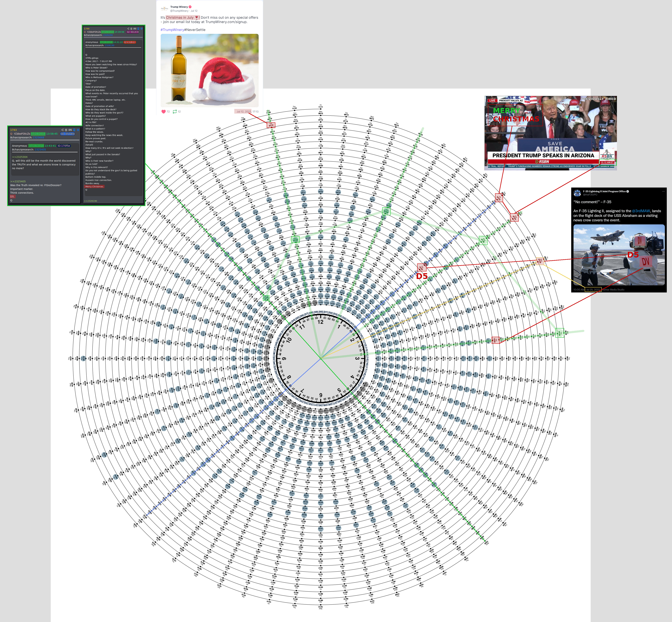This screenshot has width=672, height=622.
Task: Open the 8chan/qresearch link 2325668
Action: click(38, 137)
